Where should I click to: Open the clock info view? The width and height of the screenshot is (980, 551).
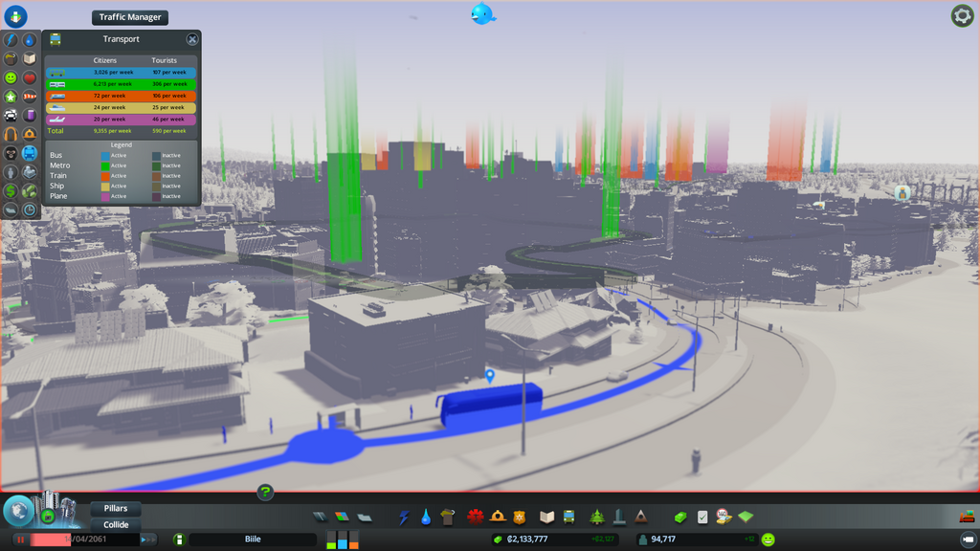30,209
